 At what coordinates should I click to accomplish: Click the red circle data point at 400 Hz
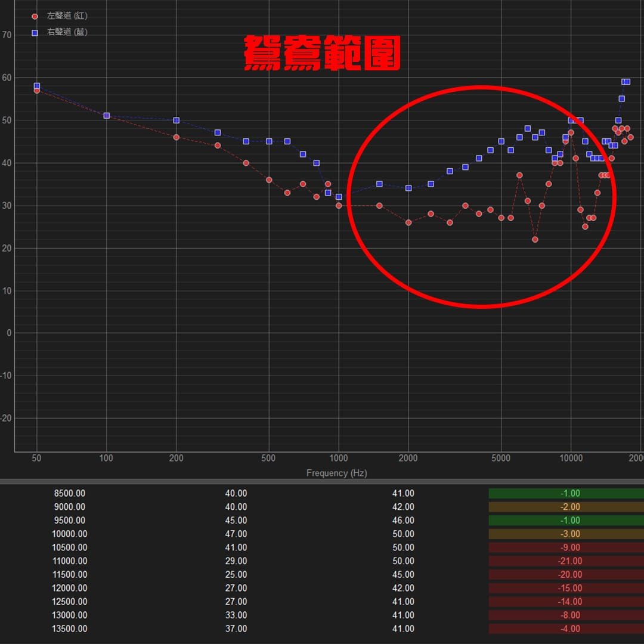pyautogui.click(x=246, y=163)
